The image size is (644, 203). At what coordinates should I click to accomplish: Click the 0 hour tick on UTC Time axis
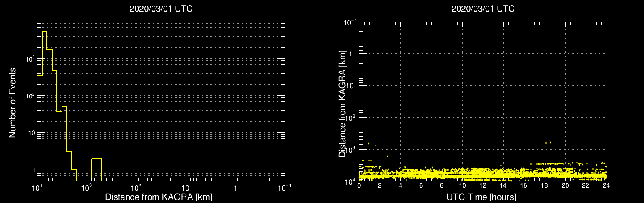pos(359,186)
